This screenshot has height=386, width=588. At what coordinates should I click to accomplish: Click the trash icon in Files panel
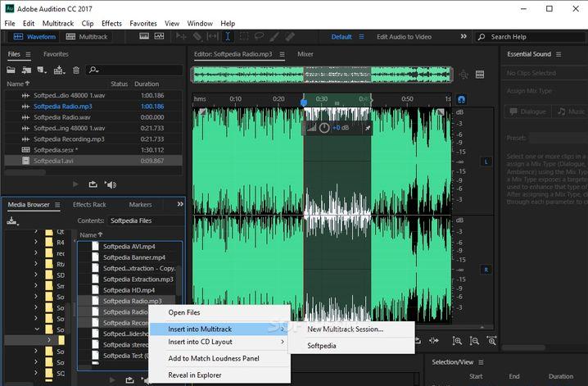tap(76, 70)
